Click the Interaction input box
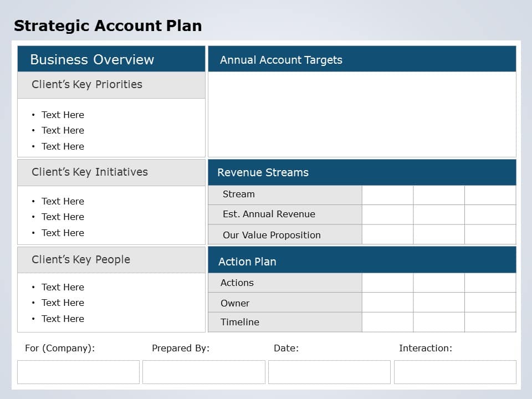This screenshot has width=532, height=399. tap(456, 372)
